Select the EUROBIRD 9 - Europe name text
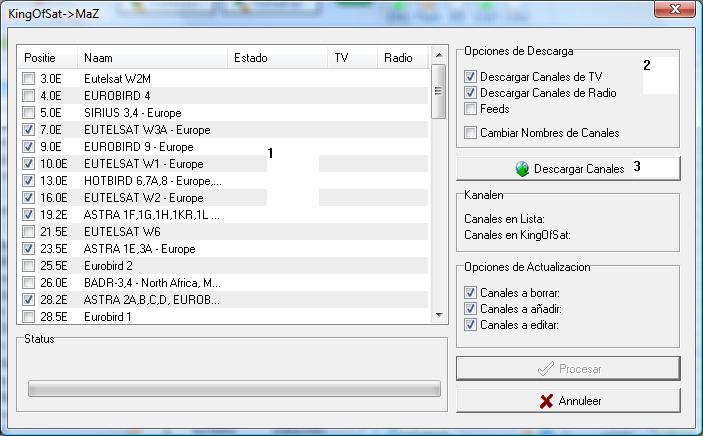Image resolution: width=703 pixels, height=436 pixels. click(139, 147)
